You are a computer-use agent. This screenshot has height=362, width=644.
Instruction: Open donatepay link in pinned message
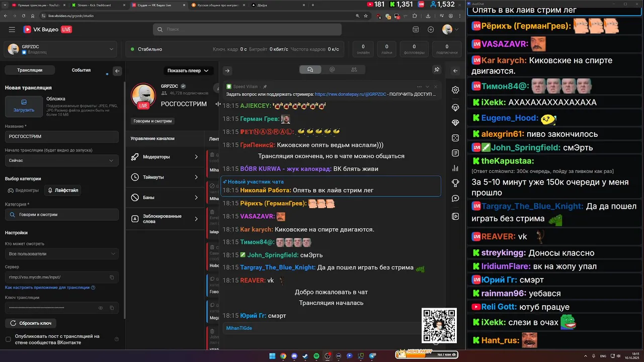351,94
